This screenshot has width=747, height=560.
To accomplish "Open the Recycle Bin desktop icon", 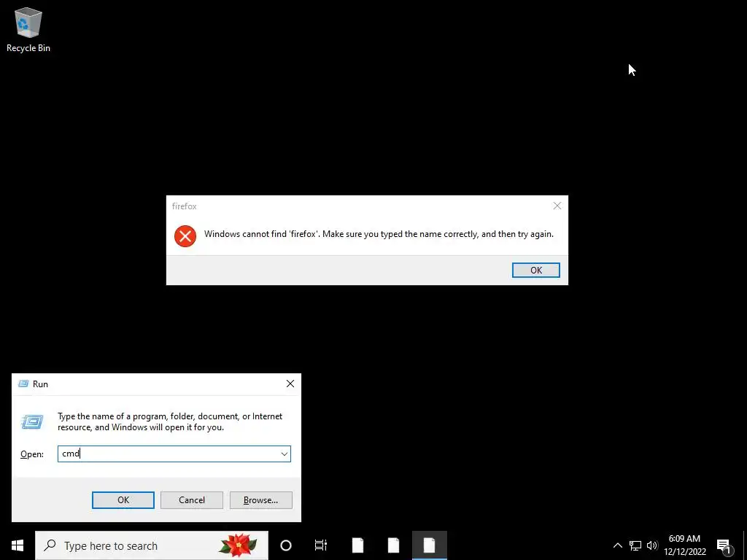I will click(x=28, y=29).
